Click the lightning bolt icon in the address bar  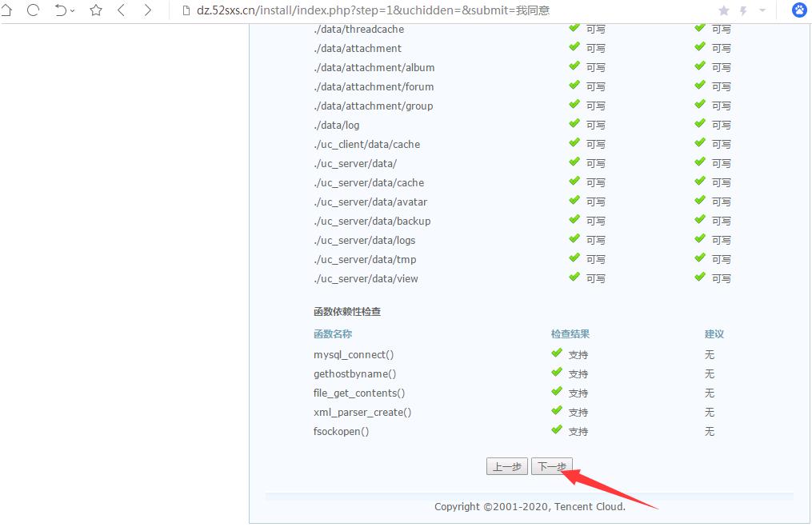[x=743, y=10]
